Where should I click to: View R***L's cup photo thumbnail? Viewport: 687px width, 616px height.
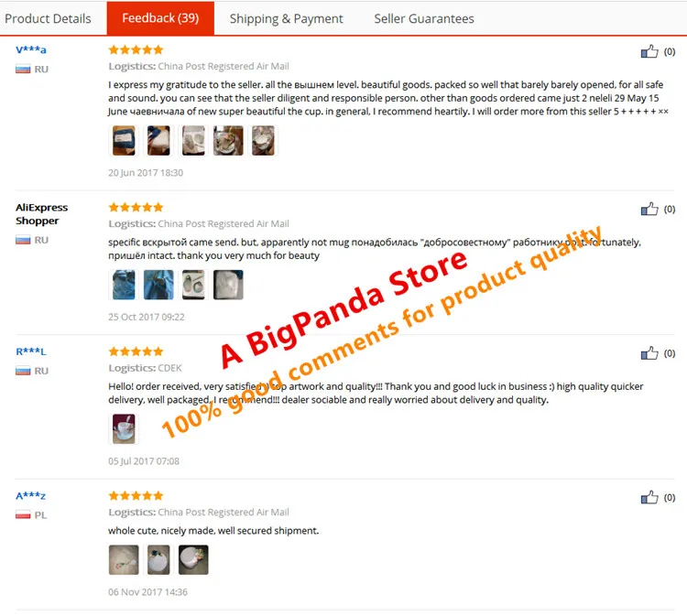[124, 429]
